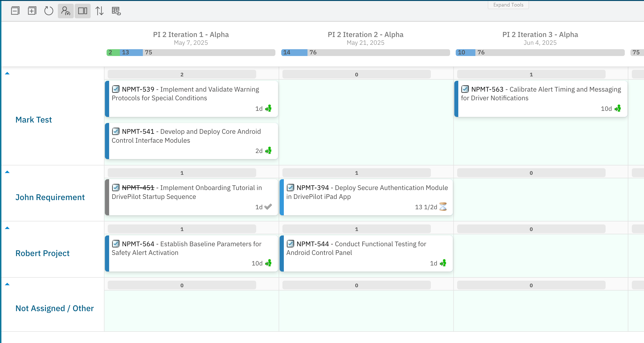Click the expand all plus icon
Image resolution: width=644 pixels, height=343 pixels.
(32, 11)
